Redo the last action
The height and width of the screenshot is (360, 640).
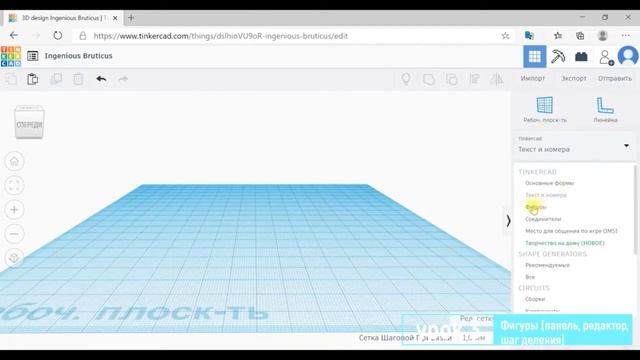(x=123, y=79)
